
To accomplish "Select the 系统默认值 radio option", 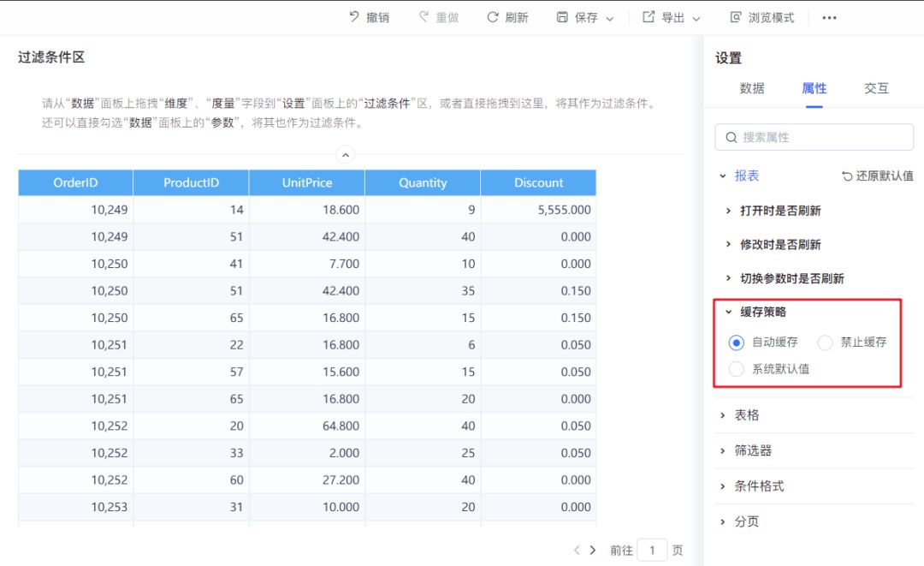I will tap(736, 369).
